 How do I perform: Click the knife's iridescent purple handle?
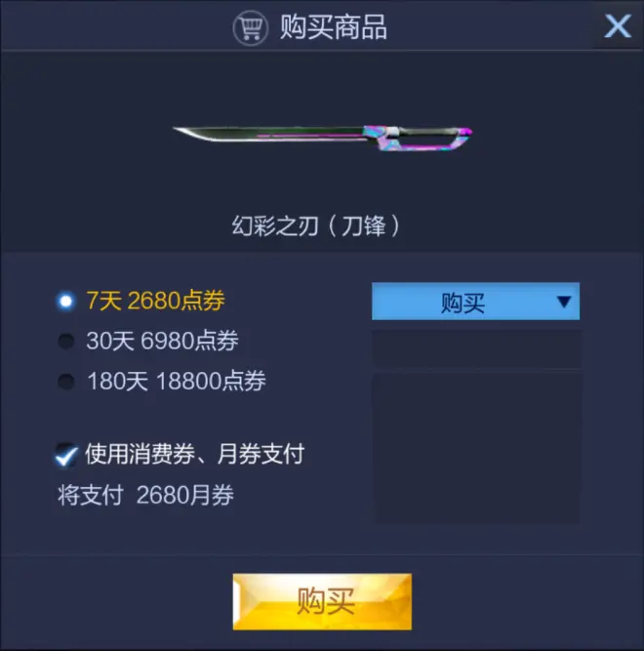(418, 138)
